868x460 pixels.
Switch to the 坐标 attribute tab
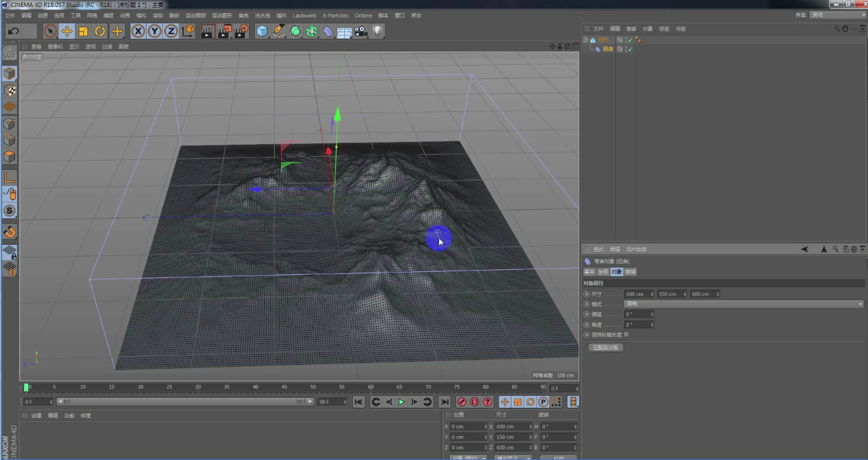pyautogui.click(x=603, y=272)
